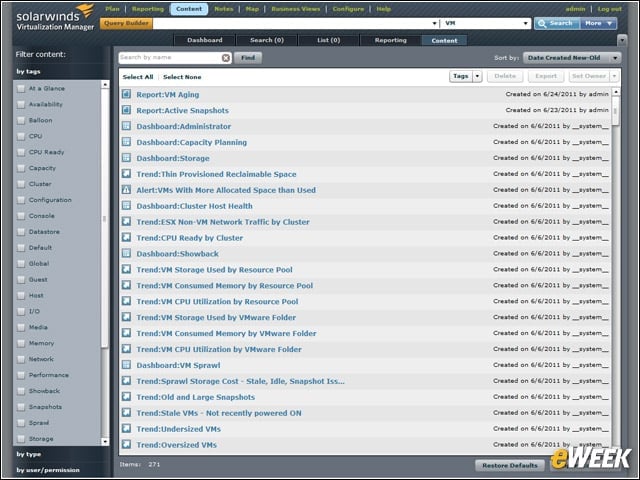This screenshot has height=480, width=640.
Task: Toggle the Cluster tag filter
Action: [x=21, y=184]
